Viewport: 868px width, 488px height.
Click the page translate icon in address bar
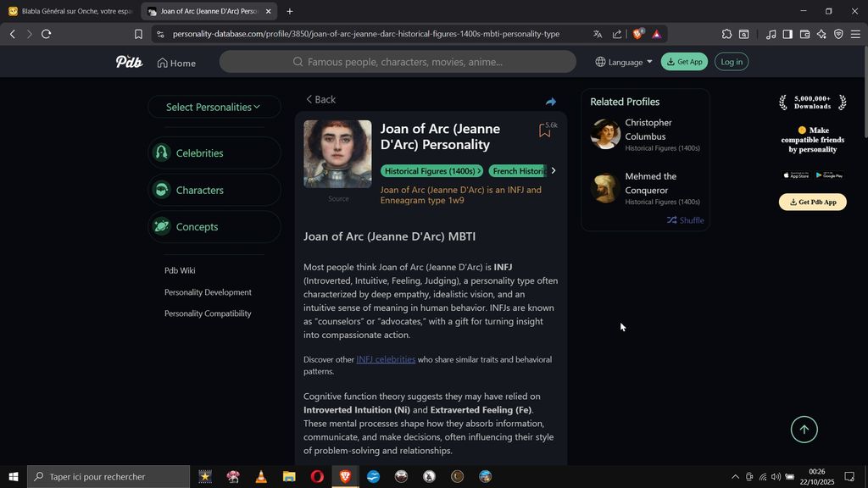point(598,34)
